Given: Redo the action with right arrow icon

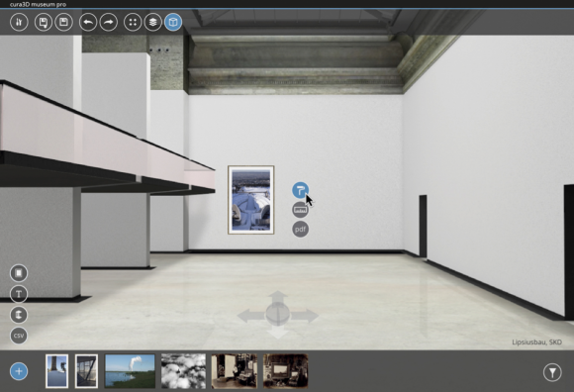Looking at the screenshot, I should tap(109, 23).
